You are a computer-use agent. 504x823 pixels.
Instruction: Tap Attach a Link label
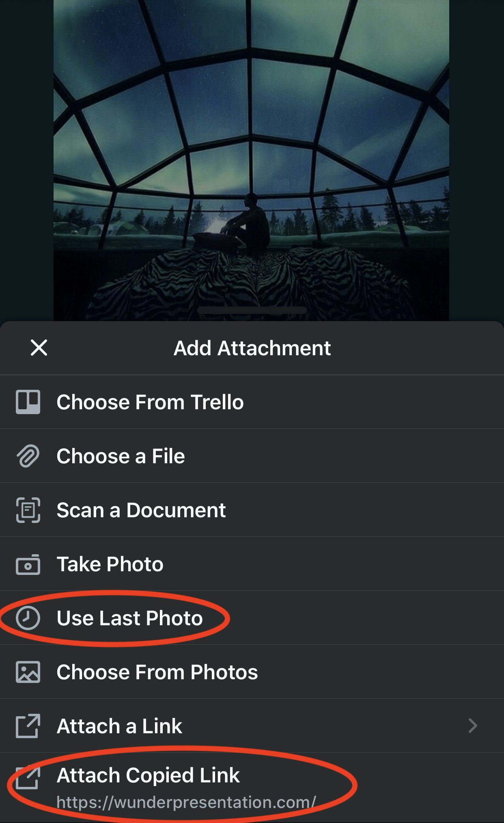(119, 726)
